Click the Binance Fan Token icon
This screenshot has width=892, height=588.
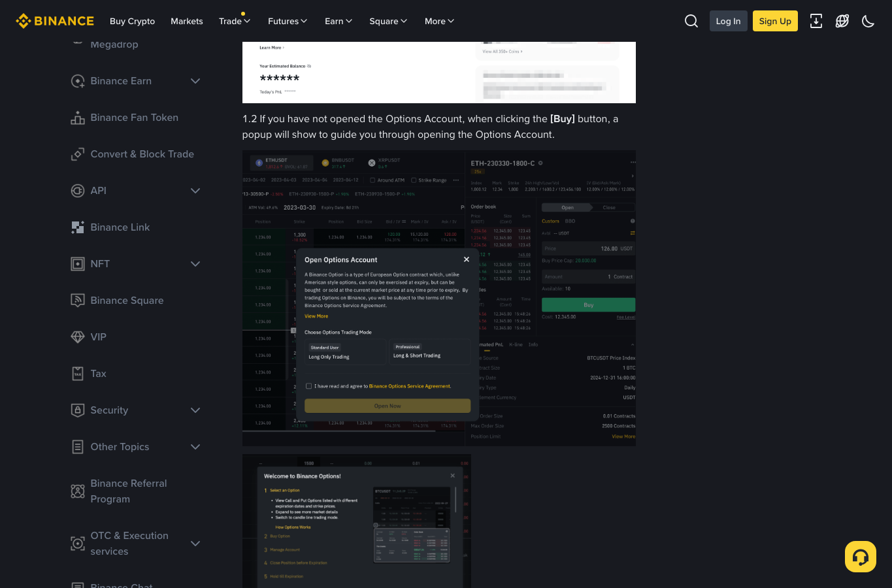[78, 118]
